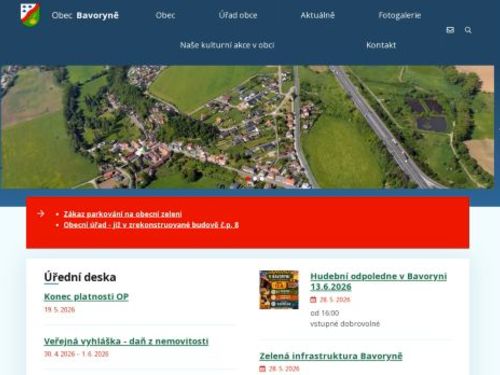Click calendar icon beside Zelená infrastruktura date
This screenshot has height=375, width=500.
click(263, 369)
